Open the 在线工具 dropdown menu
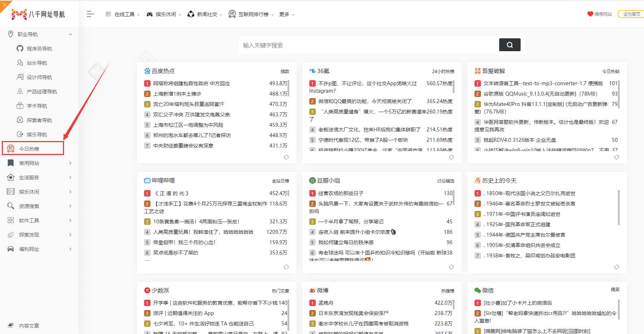The width and height of the screenshot is (644, 334). [x=122, y=14]
